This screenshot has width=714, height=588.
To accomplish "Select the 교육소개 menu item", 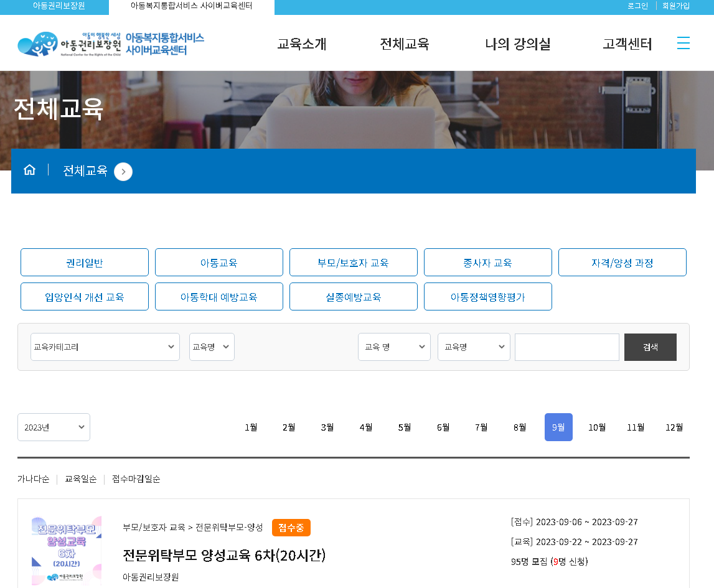I will 302,44.
